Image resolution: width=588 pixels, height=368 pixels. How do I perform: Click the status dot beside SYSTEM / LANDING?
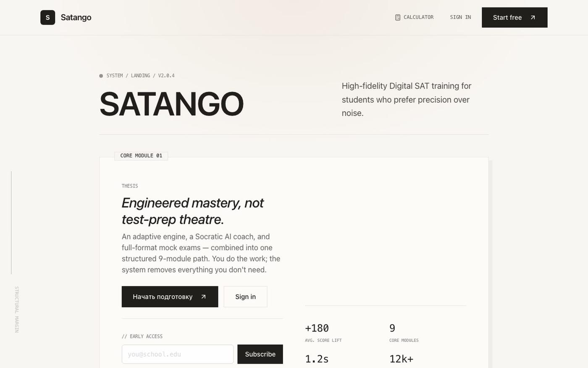(101, 76)
